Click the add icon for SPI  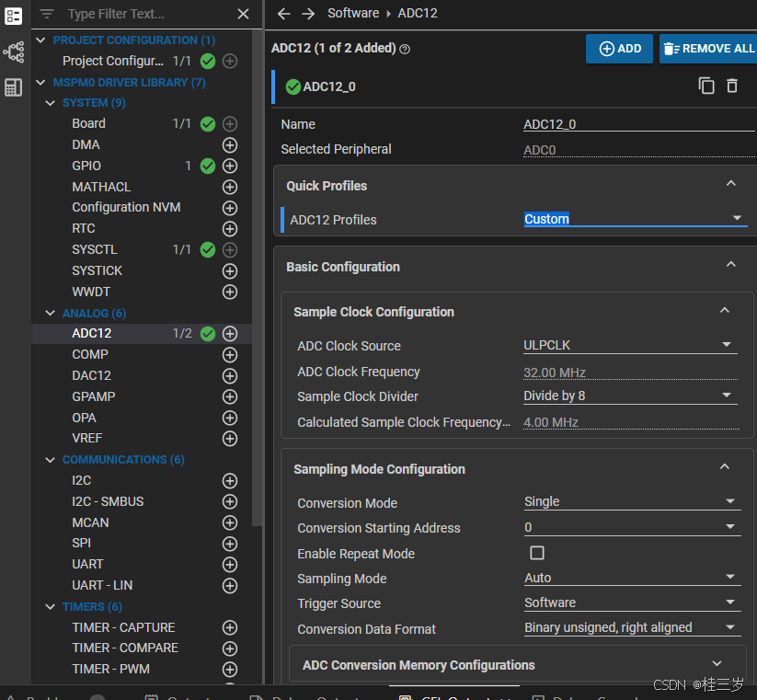(230, 544)
